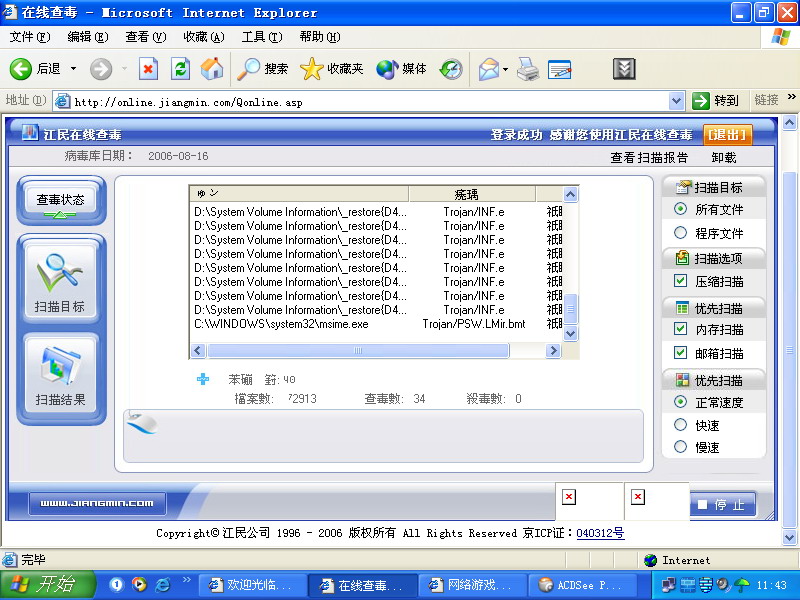The width and height of the screenshot is (800, 600).
Task: Select 快速 speed radio button
Action: [x=680, y=424]
